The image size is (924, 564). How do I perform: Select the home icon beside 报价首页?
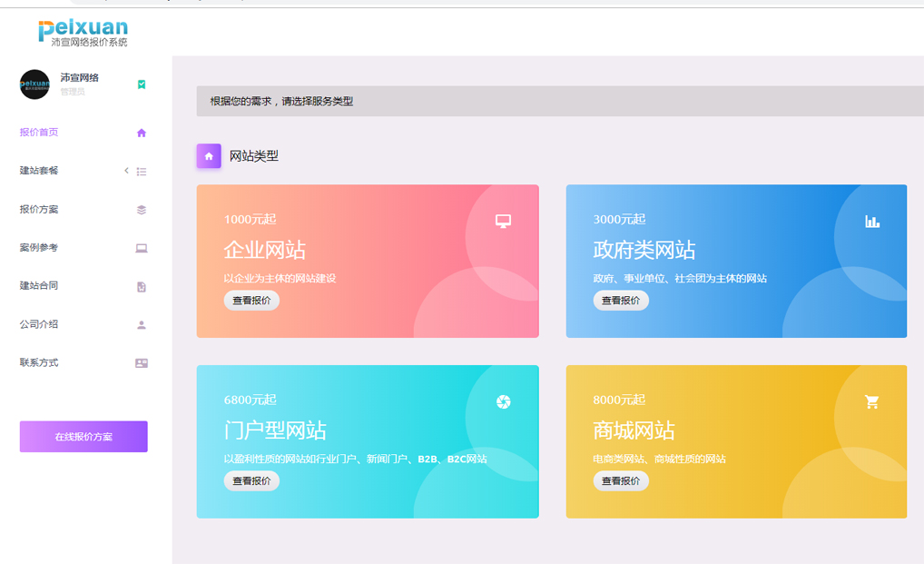[x=141, y=133]
